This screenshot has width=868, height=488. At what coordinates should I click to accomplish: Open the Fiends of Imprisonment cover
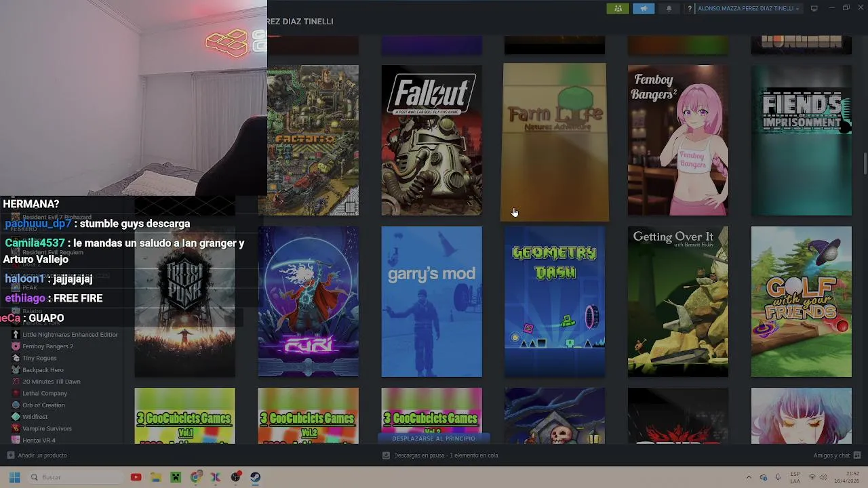pyautogui.click(x=801, y=140)
